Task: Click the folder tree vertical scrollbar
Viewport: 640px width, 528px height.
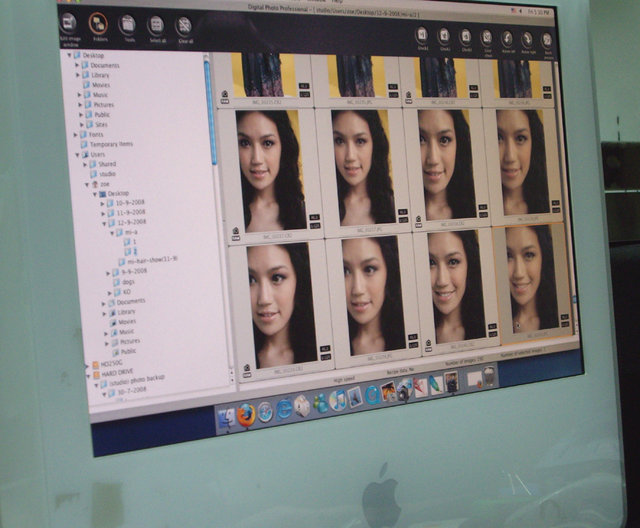Action: pos(210,100)
